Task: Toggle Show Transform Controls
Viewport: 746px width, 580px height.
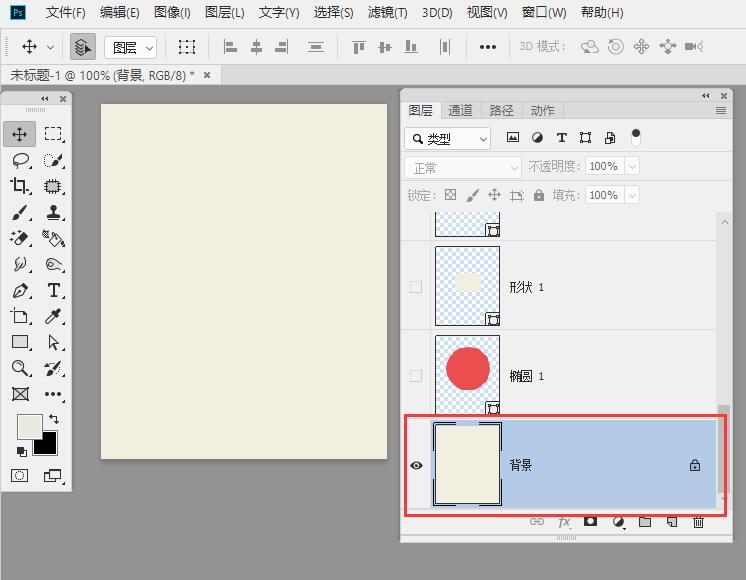Action: pos(186,47)
